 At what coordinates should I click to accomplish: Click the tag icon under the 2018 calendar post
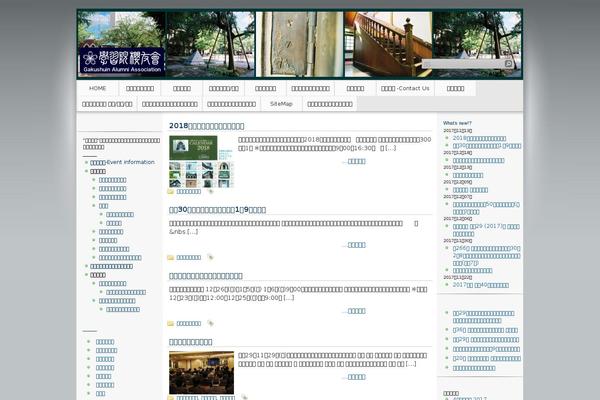(210, 191)
